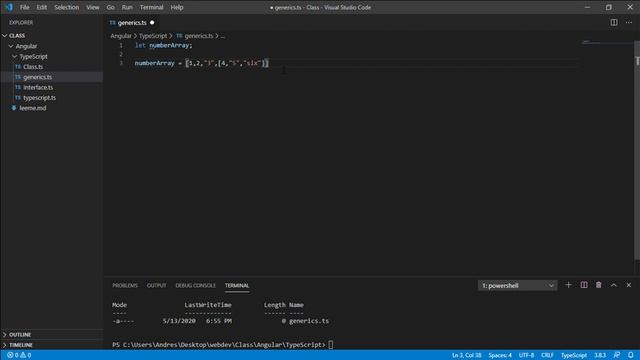Click the VS Code logo icon

(9, 7)
